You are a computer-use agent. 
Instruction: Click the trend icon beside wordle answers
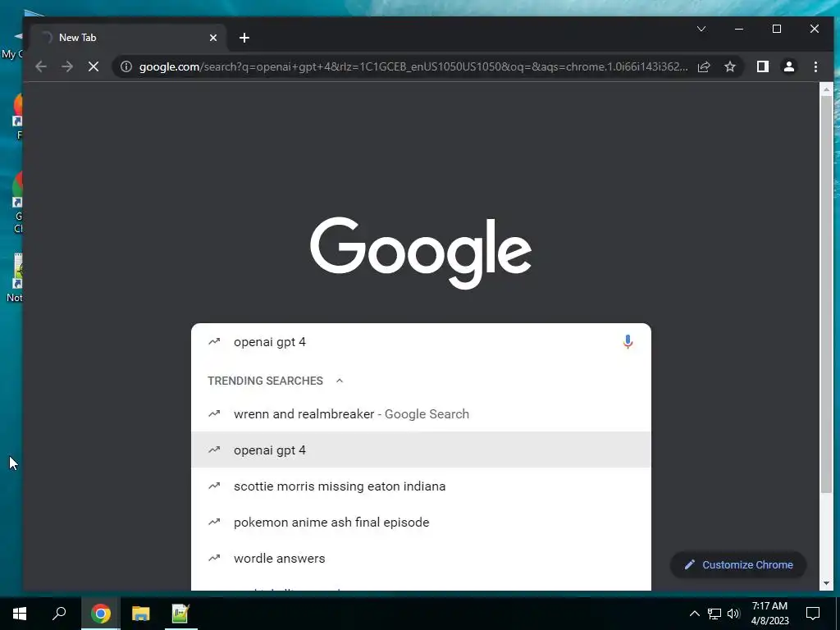214,558
